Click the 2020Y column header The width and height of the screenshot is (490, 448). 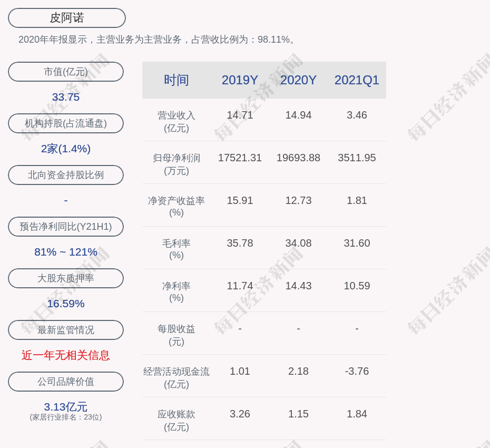298,80
